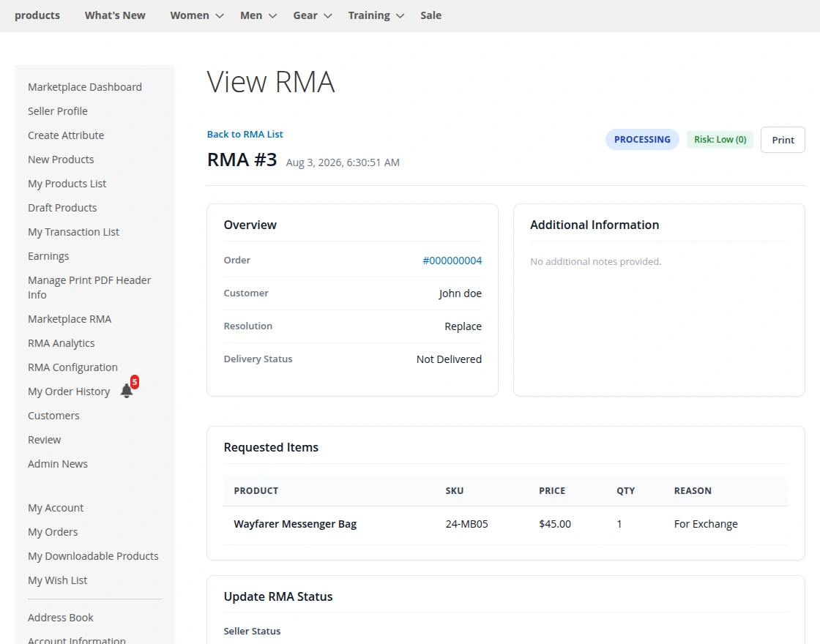This screenshot has height=644, width=820.
Task: Open Draft Products in sidebar
Action: click(x=62, y=208)
